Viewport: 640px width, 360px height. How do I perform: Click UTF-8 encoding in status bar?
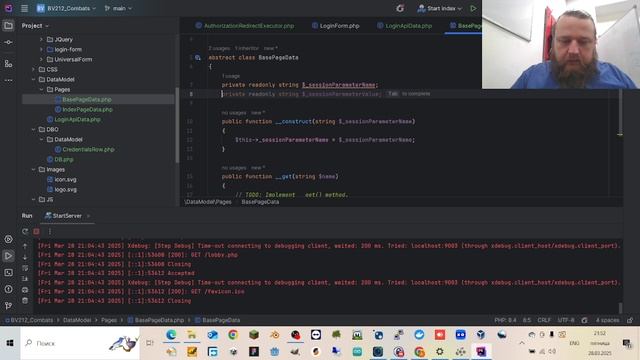pyautogui.click(x=566, y=320)
